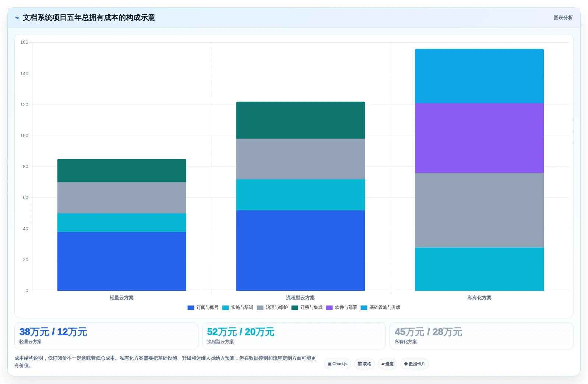This screenshot has width=588, height=384.
Task: Hide the 基础设施与升级 series via legend label
Action: click(x=385, y=308)
